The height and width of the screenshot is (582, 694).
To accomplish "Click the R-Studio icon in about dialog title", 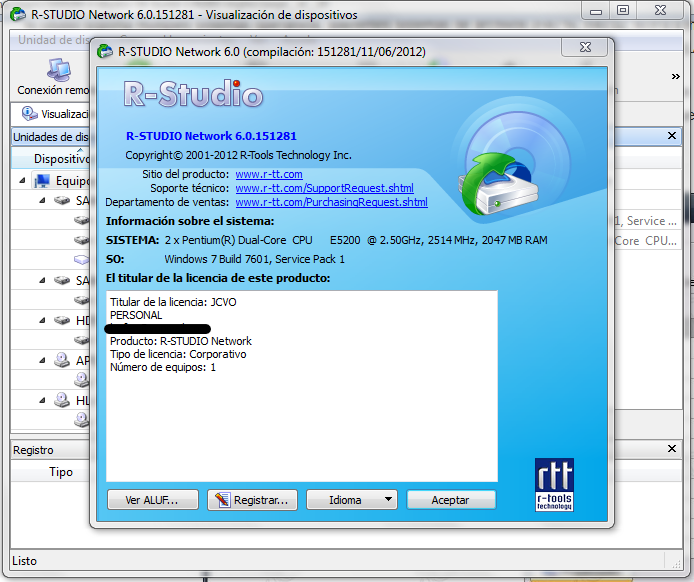I will [x=105, y=51].
